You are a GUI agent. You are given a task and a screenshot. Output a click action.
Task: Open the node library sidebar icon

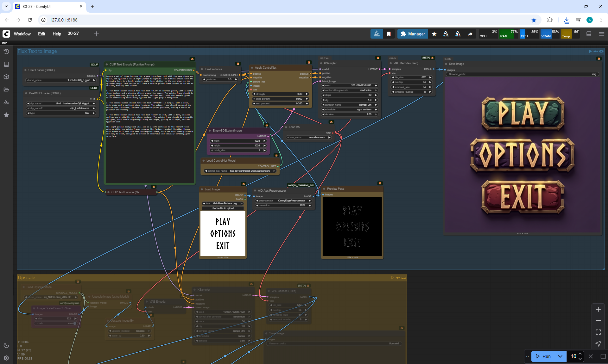(x=6, y=64)
